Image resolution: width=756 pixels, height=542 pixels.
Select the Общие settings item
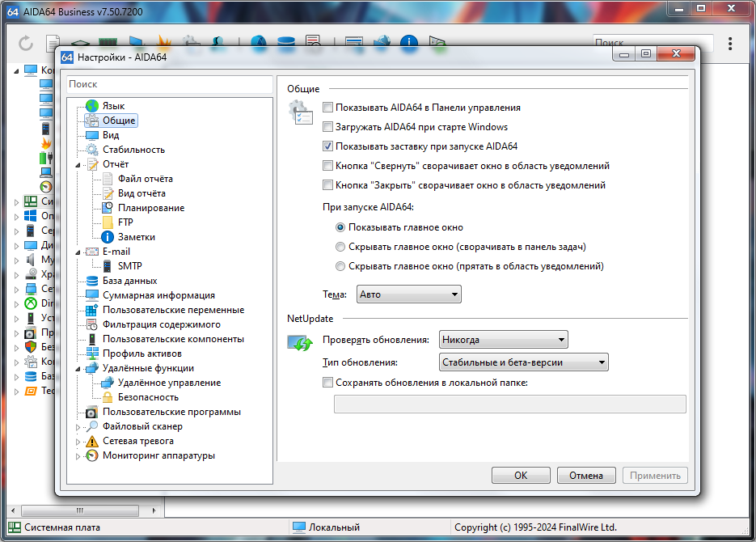tap(112, 120)
